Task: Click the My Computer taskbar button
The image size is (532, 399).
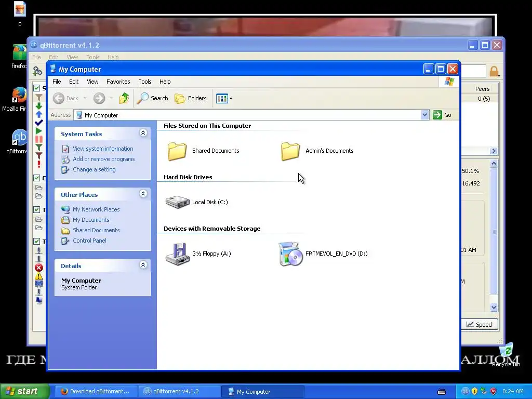Action: pyautogui.click(x=262, y=392)
